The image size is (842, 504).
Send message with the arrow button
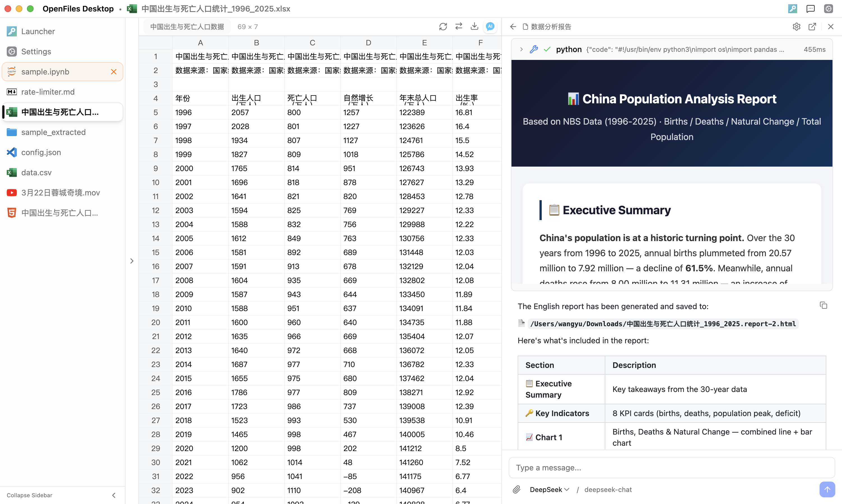(827, 489)
